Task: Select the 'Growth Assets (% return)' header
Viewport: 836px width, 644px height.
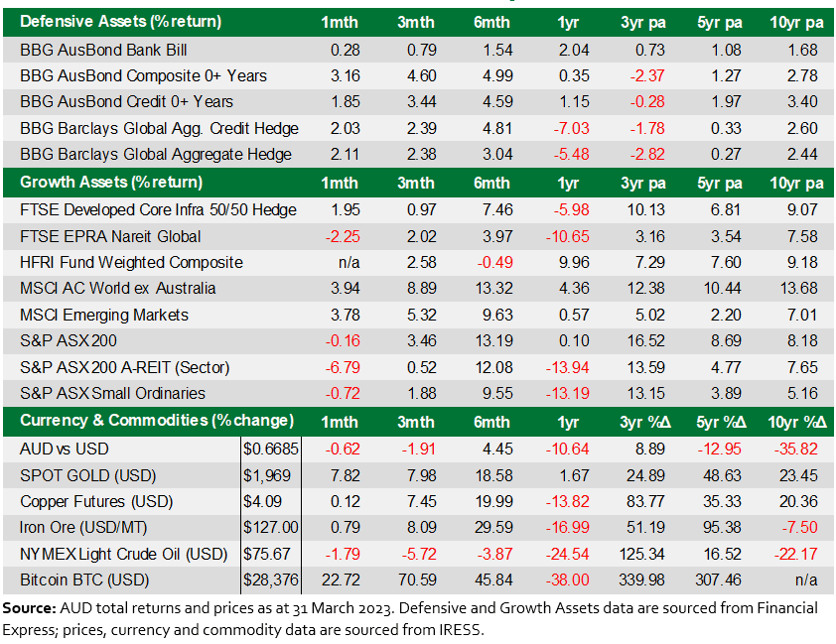Action: click(x=111, y=183)
